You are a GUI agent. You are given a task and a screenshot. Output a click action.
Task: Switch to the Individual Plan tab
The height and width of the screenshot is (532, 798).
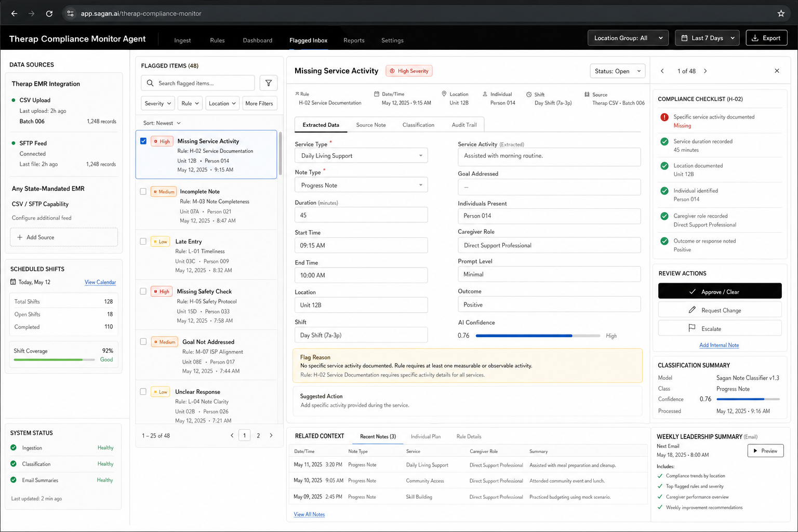coord(425,436)
